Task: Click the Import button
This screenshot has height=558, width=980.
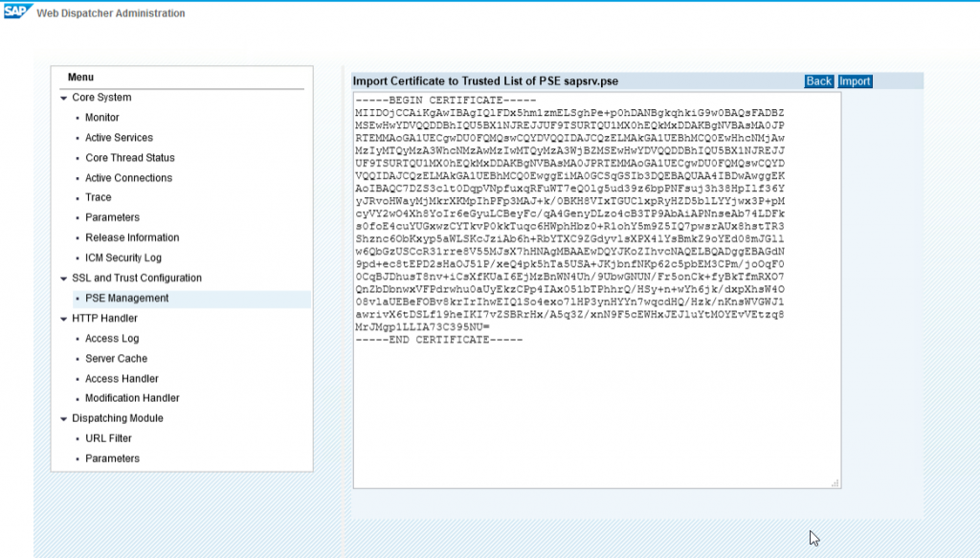Action: tap(855, 81)
